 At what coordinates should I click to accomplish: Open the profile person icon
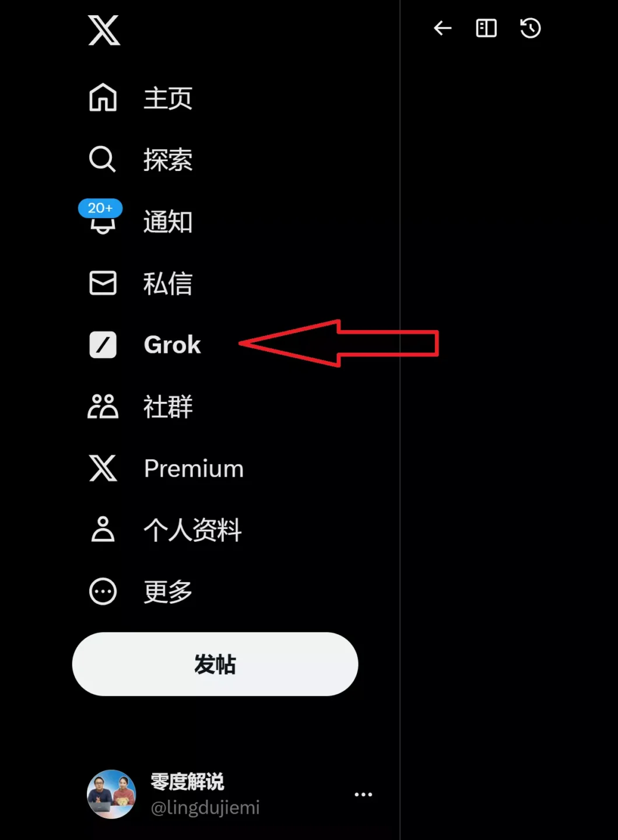click(x=103, y=530)
